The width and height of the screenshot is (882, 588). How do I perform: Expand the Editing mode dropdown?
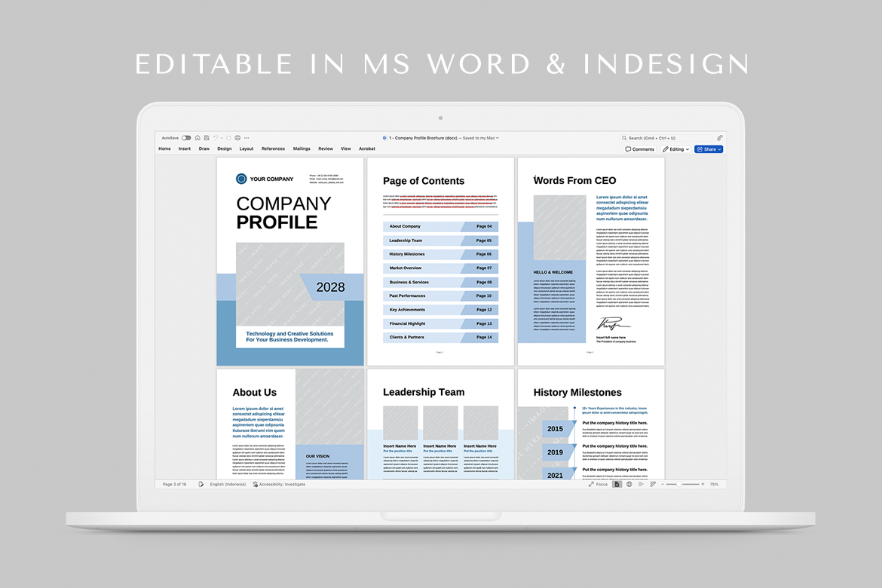[x=675, y=149]
